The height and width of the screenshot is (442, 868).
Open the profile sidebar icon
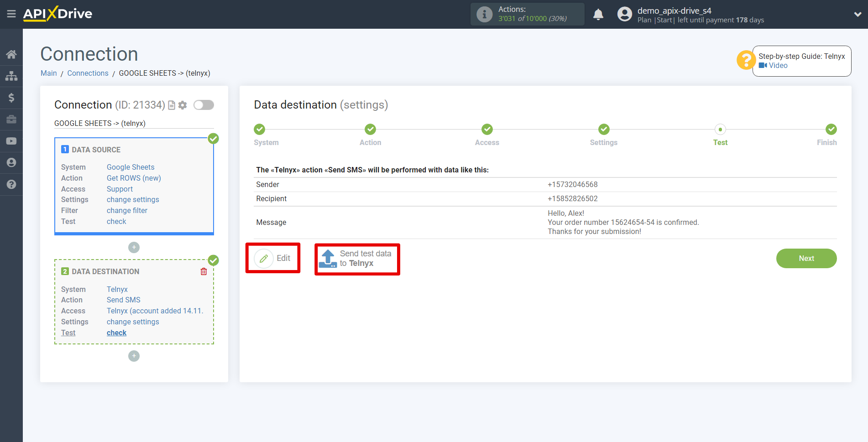pos(11,162)
